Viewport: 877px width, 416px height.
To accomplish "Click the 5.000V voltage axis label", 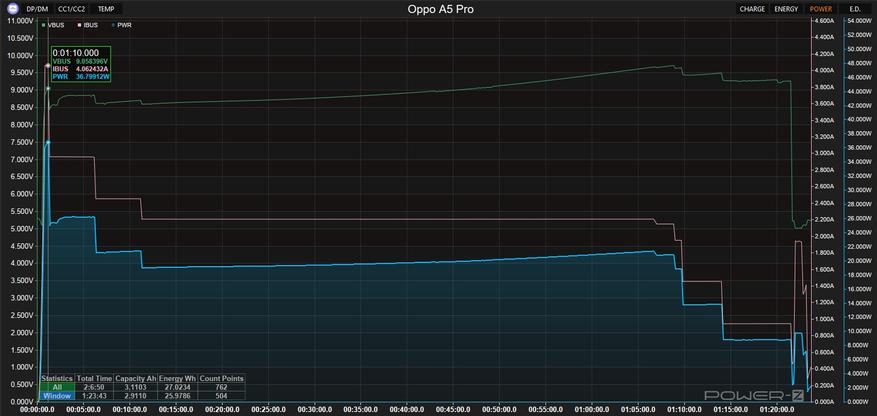I will [x=21, y=229].
